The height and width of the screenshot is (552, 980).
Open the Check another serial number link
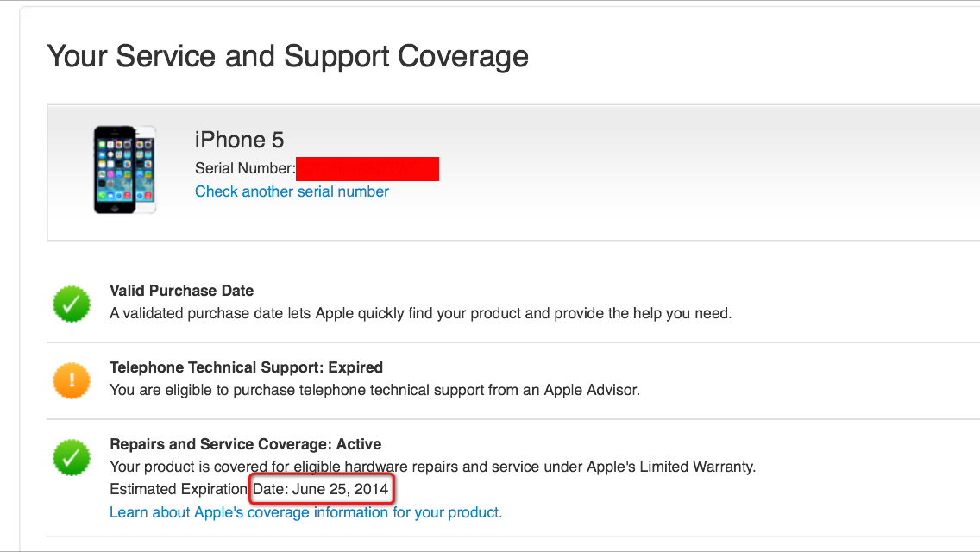[292, 191]
